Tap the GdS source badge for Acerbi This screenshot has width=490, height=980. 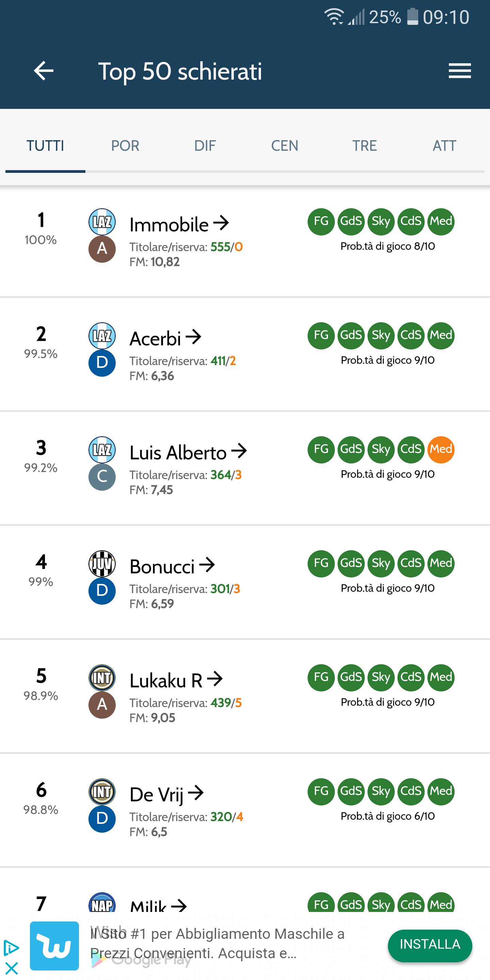coord(351,336)
